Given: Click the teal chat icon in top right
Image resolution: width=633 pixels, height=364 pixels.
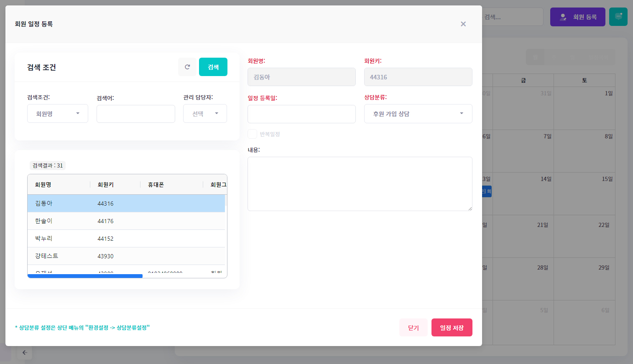Looking at the screenshot, I should click(618, 17).
